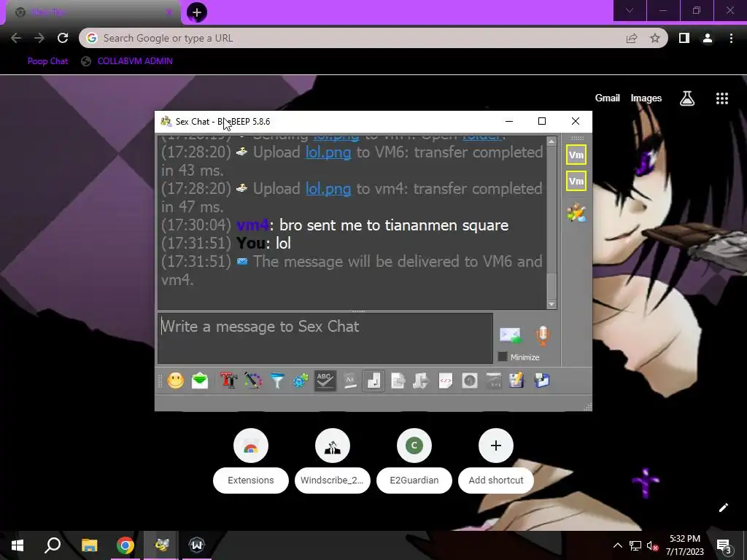747x560 pixels.
Task: Click the gray clear-messages bar icon
Action: pyautogui.click(x=494, y=381)
